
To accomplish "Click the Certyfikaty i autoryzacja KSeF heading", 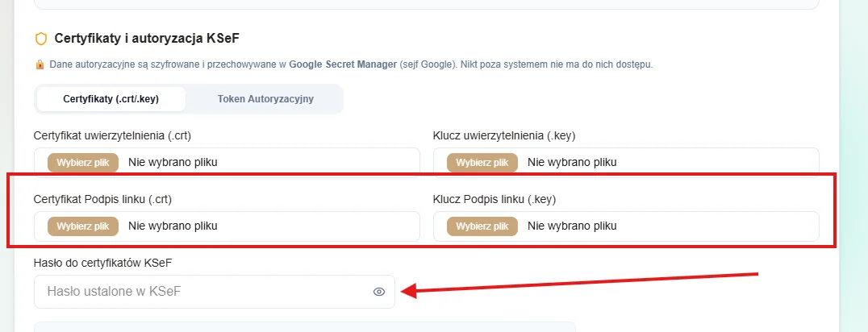I will pyautogui.click(x=147, y=38).
